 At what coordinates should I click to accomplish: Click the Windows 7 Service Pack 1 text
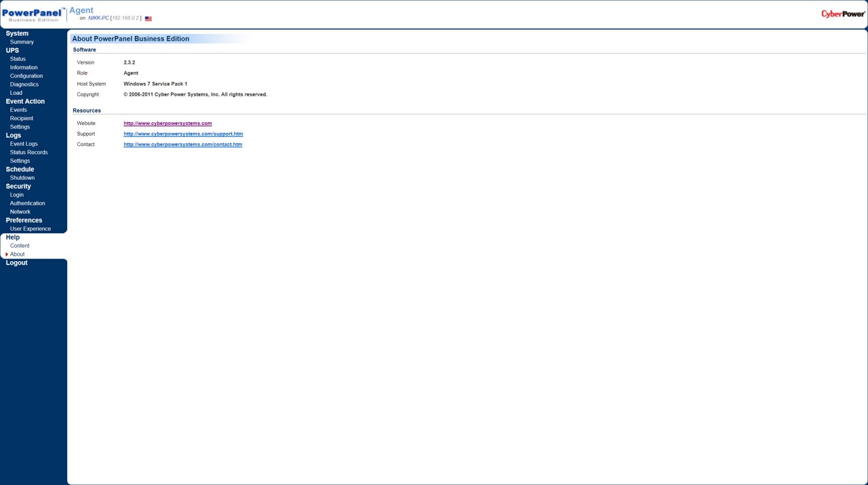(x=155, y=84)
